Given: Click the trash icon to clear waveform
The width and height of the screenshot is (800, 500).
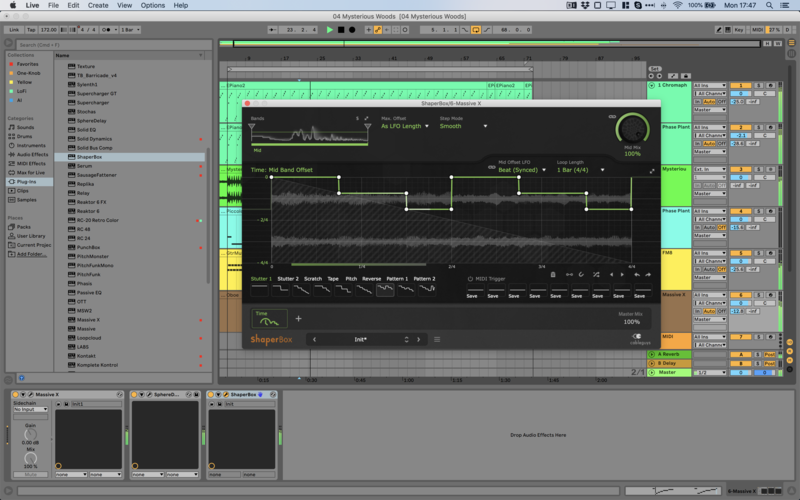Looking at the screenshot, I should click(554, 274).
